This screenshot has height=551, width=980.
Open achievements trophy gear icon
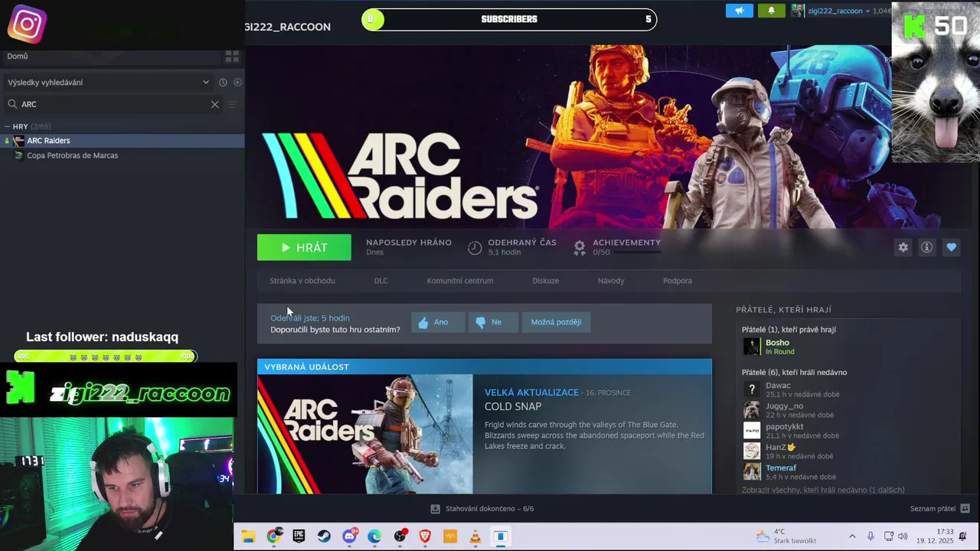tap(580, 248)
